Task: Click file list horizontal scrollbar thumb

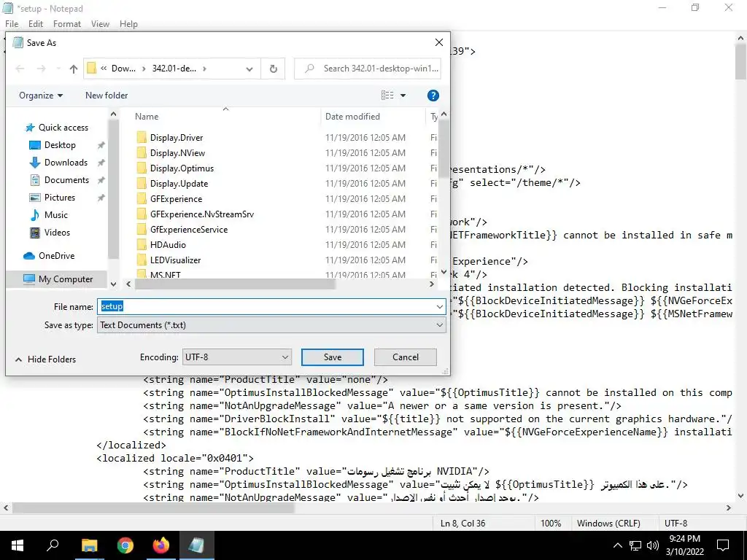Action: (235, 284)
